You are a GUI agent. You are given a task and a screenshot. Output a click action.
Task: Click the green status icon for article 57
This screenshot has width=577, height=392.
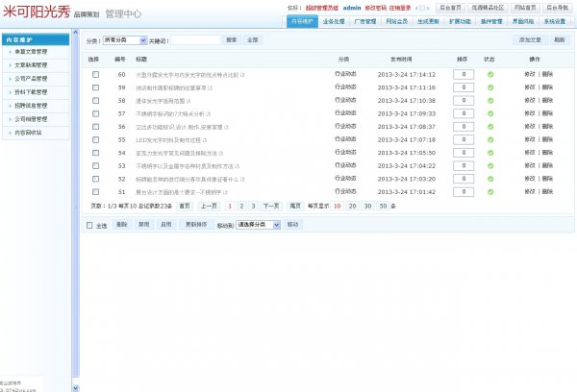(490, 113)
